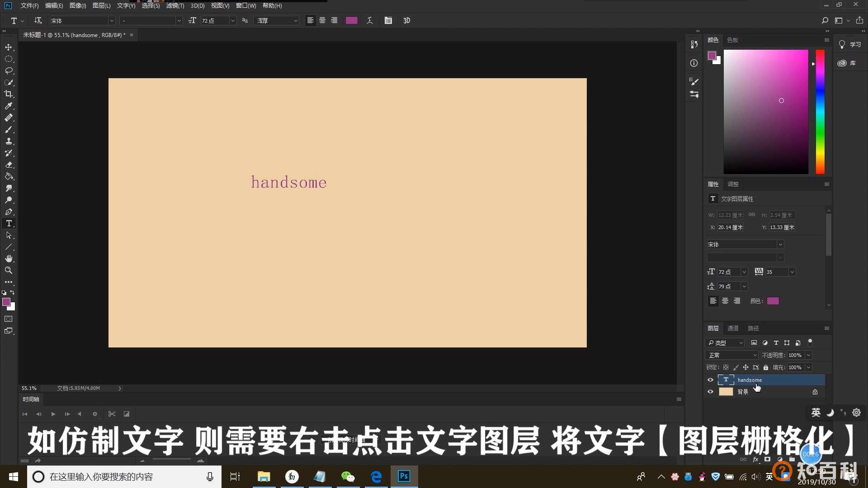Open the layer fill dropdown
The image size is (868, 488).
pyautogui.click(x=808, y=367)
